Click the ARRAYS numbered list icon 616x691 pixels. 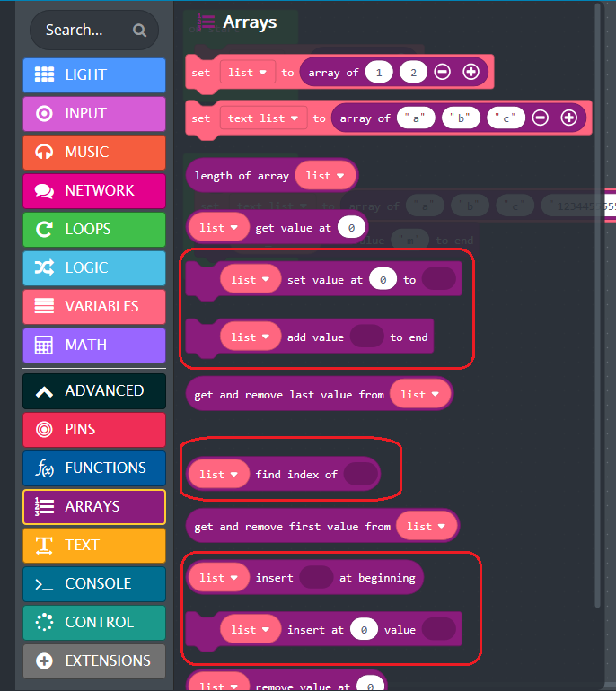[x=44, y=506]
